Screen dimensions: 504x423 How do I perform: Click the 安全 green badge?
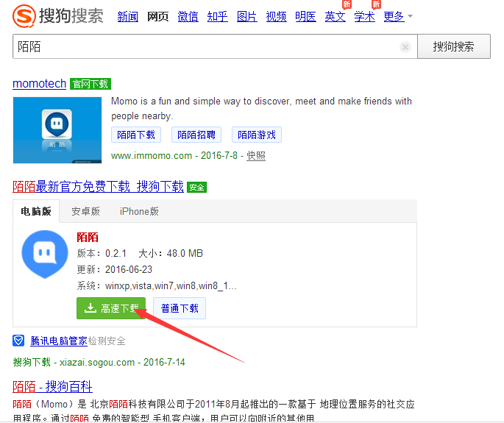(196, 188)
